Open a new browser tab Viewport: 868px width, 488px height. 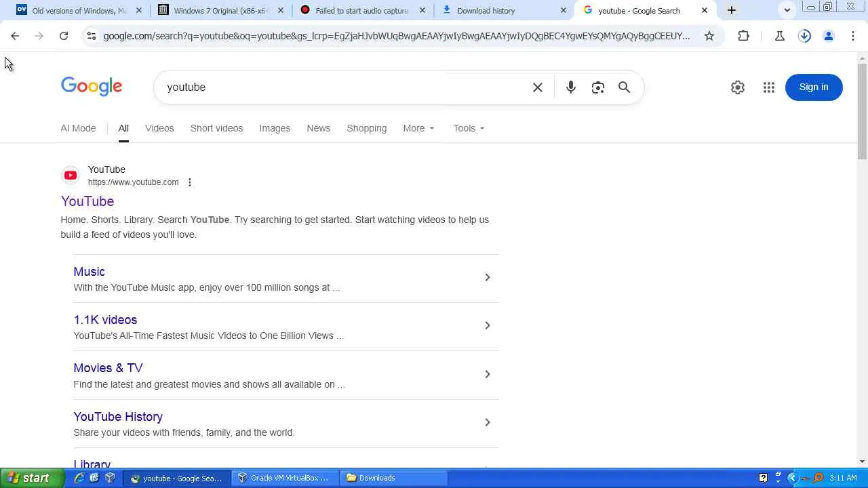coord(732,10)
